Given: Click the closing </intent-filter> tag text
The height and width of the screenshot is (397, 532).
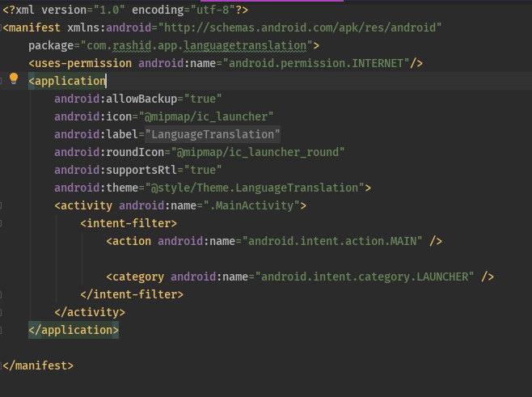Looking at the screenshot, I should point(132,294).
